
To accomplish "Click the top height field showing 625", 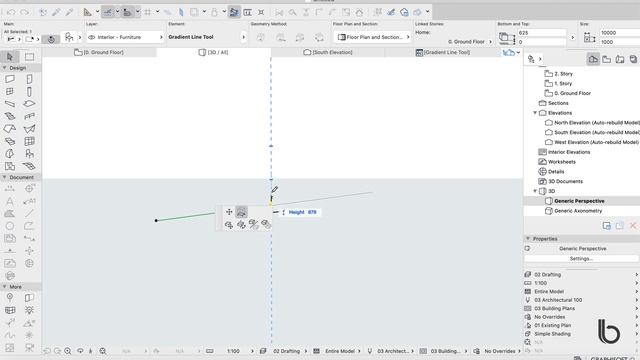I will [x=541, y=33].
